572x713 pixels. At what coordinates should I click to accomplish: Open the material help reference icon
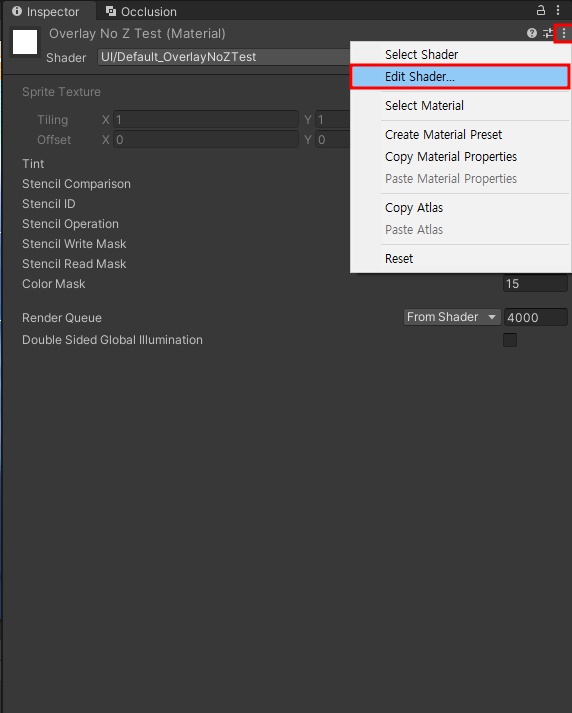pyautogui.click(x=532, y=33)
